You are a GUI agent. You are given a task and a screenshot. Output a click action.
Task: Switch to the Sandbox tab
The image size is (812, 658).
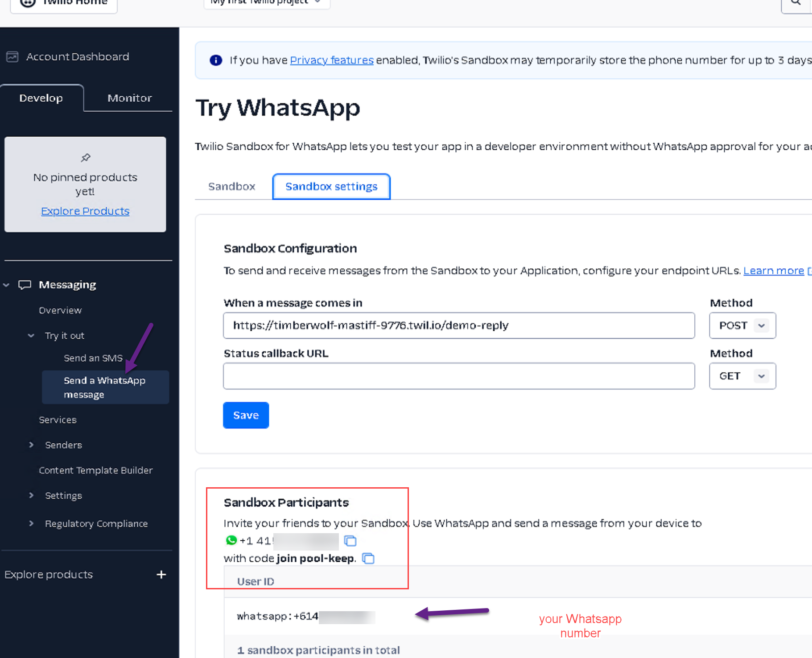coord(231,186)
